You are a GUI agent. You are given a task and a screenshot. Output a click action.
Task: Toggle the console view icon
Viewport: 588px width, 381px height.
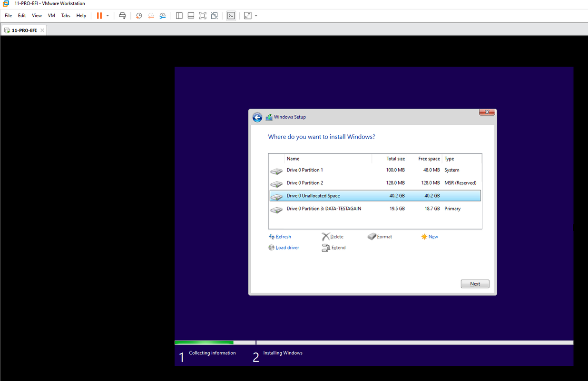231,16
